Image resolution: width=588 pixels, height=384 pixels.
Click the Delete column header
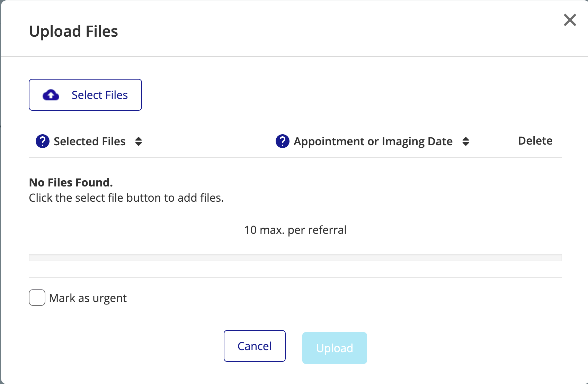pos(535,140)
